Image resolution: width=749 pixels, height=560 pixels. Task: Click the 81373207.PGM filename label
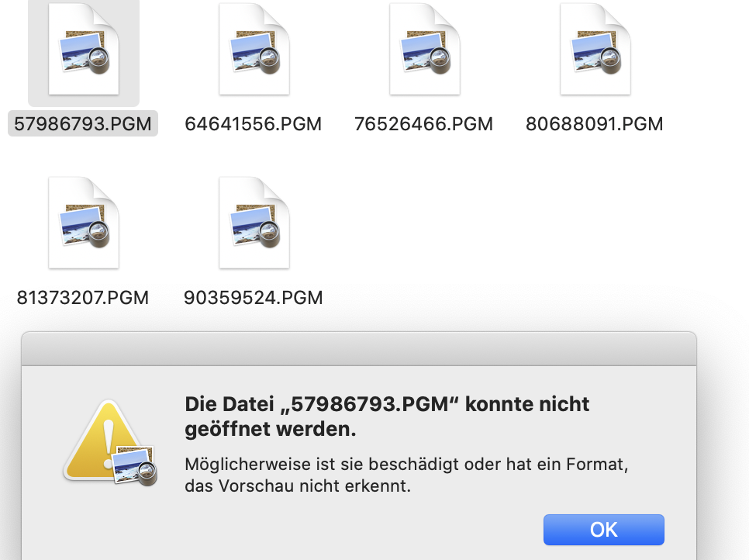tap(83, 297)
